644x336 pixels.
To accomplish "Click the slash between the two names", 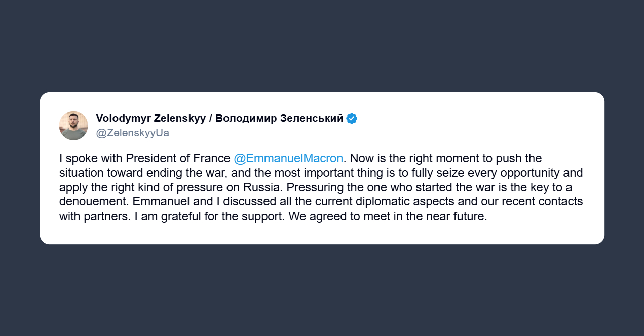I will click(210, 119).
